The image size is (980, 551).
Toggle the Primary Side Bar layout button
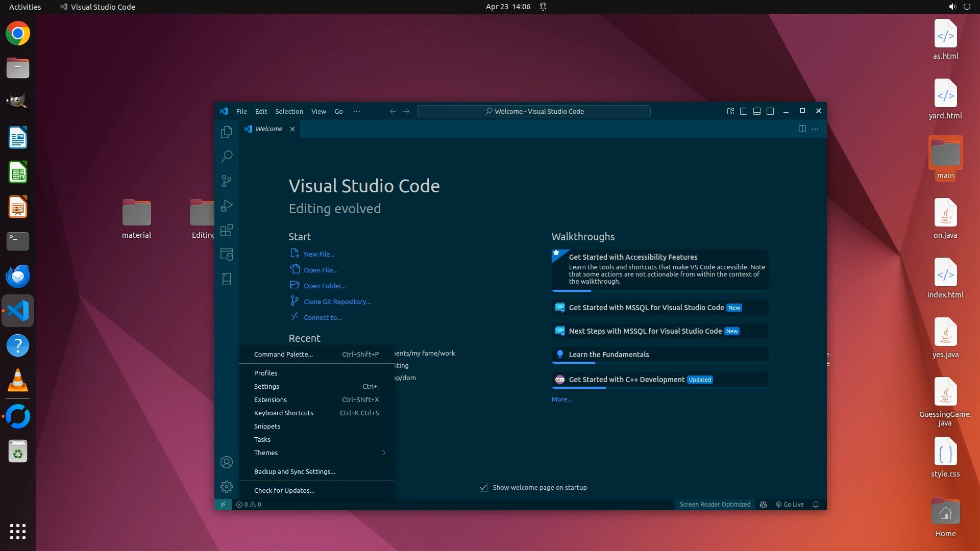(744, 111)
